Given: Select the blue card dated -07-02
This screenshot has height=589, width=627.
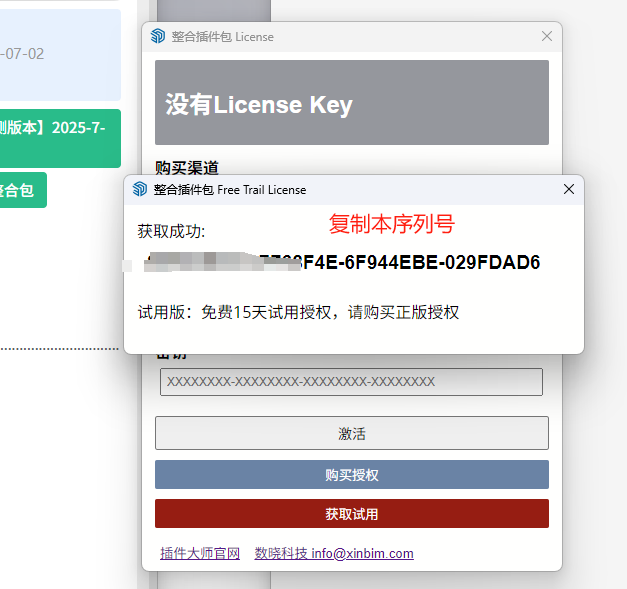Looking at the screenshot, I should 60,54.
